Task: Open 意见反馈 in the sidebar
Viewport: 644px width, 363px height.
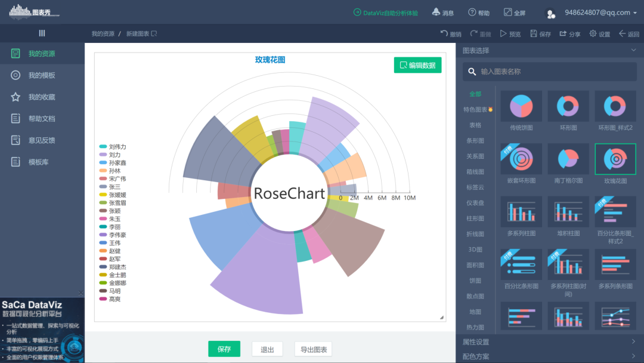Action: click(42, 140)
